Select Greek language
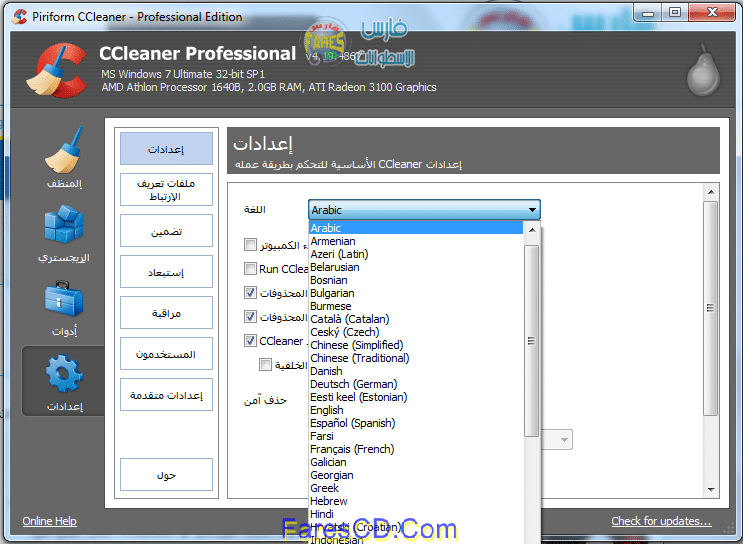Screen dimensions: 743x544 coord(416,488)
